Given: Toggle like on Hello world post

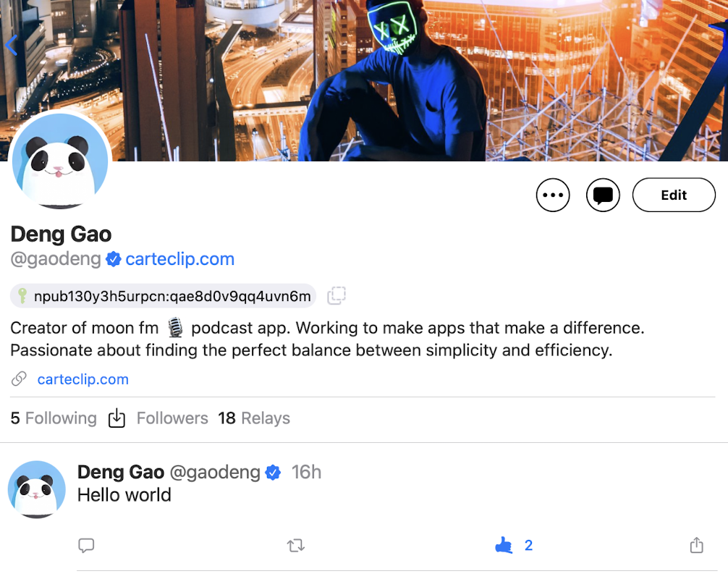Looking at the screenshot, I should tap(504, 545).
